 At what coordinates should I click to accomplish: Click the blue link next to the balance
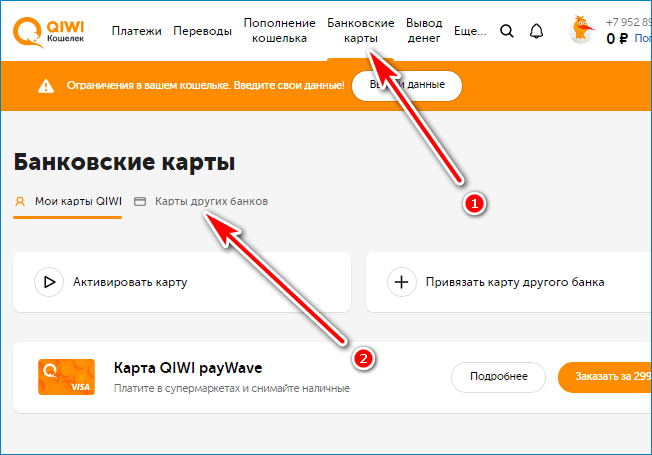(643, 39)
